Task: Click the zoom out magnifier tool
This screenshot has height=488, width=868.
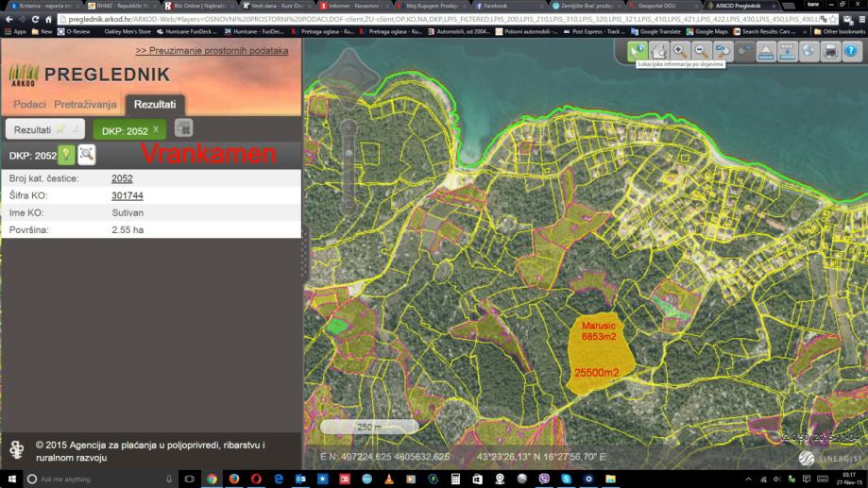Action: (701, 51)
